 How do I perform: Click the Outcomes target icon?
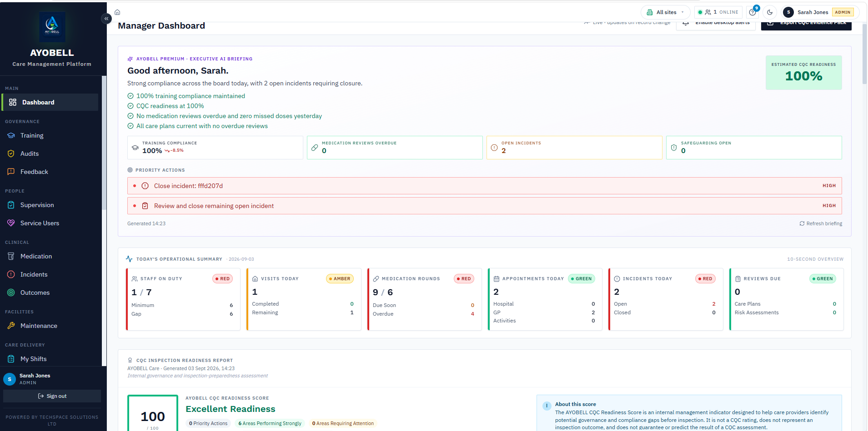11,292
